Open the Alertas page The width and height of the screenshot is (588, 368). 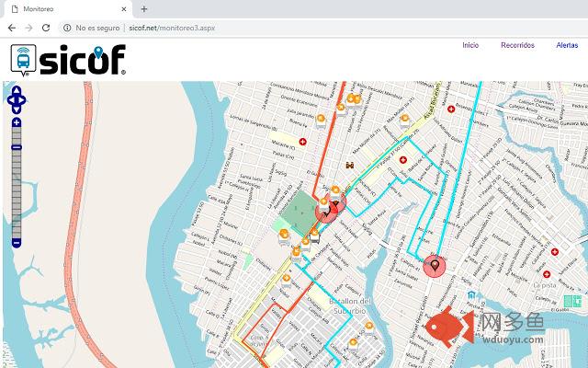coord(567,45)
